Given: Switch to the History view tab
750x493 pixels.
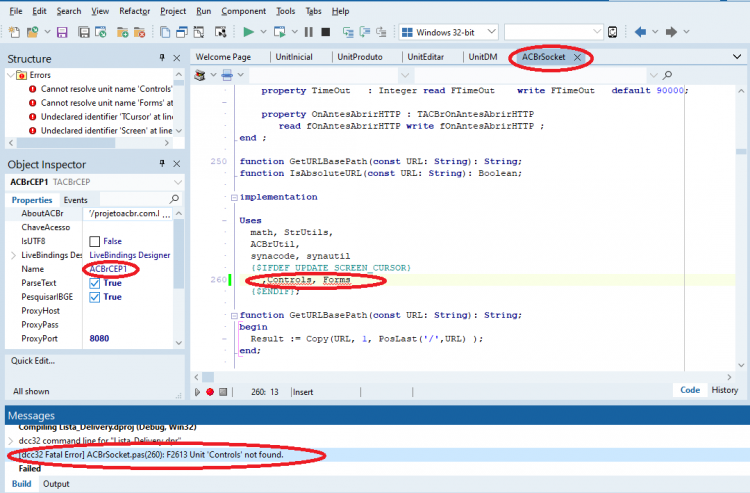Looking at the screenshot, I should pyautogui.click(x=725, y=390).
